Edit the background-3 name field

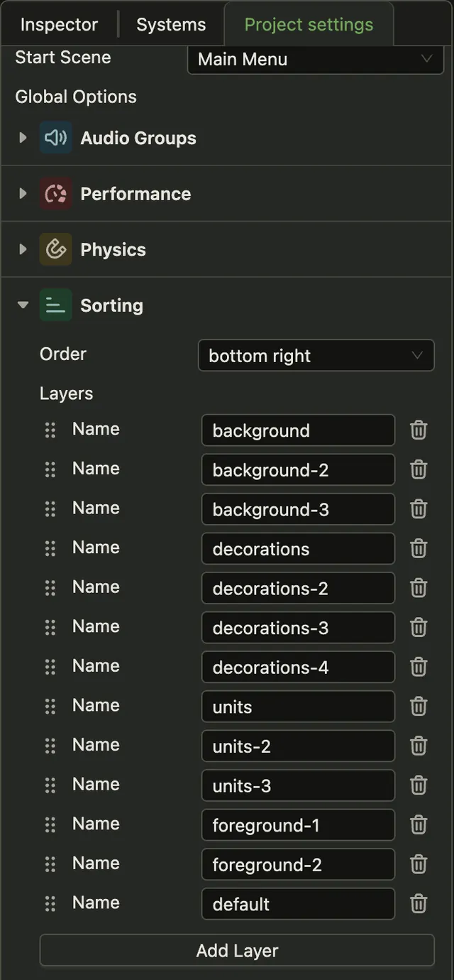[x=298, y=509]
